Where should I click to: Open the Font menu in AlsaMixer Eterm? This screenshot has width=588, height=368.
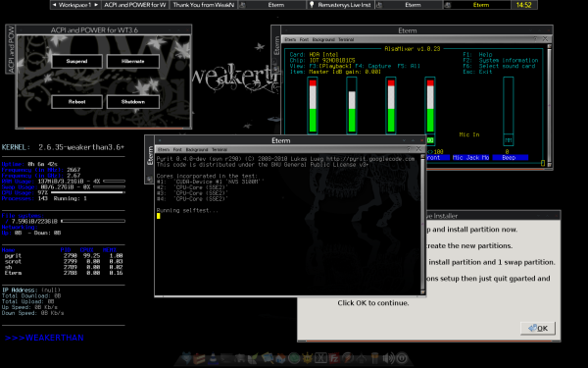[304, 39]
